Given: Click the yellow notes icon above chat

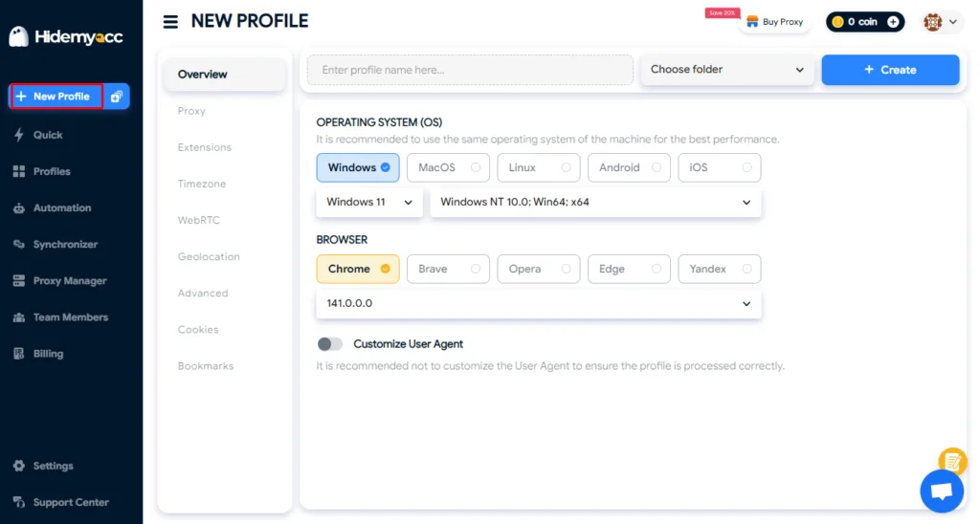Looking at the screenshot, I should [952, 461].
